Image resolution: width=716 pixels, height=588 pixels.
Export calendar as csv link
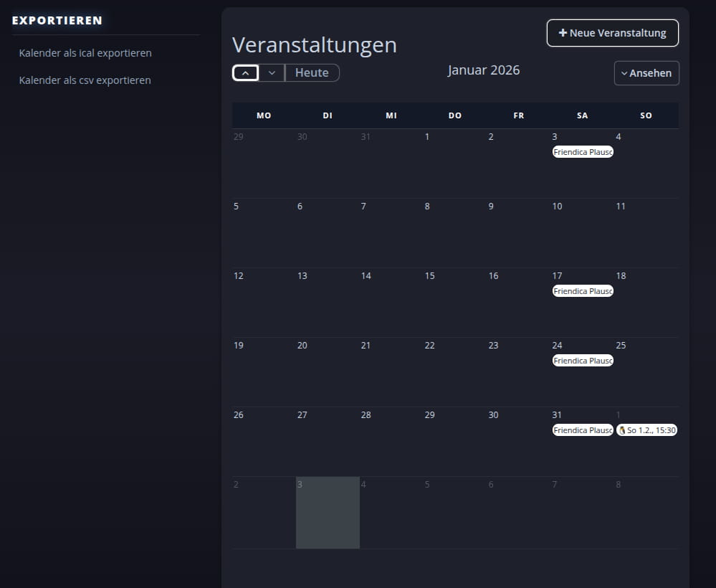85,80
